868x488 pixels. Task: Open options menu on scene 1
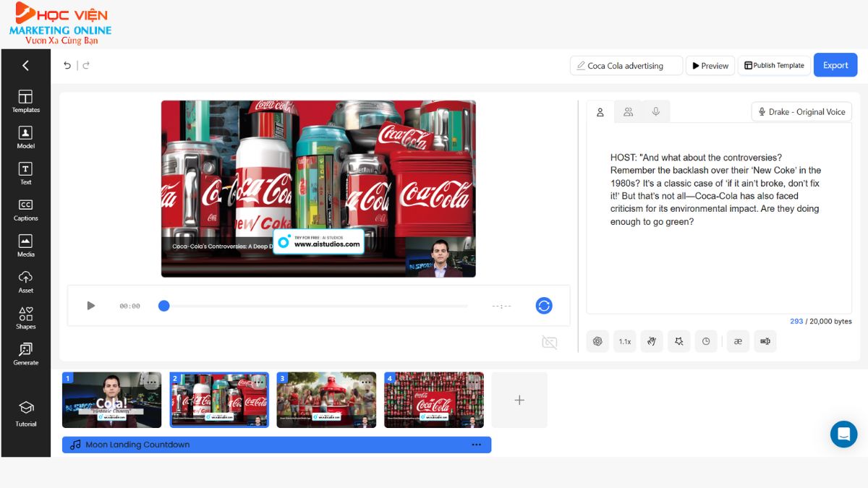pos(151,382)
